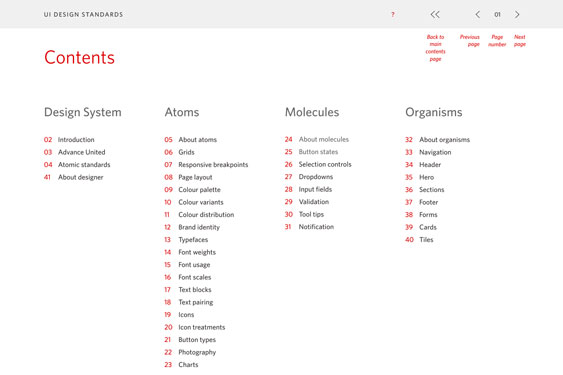Open About designer on page 41

point(73,177)
